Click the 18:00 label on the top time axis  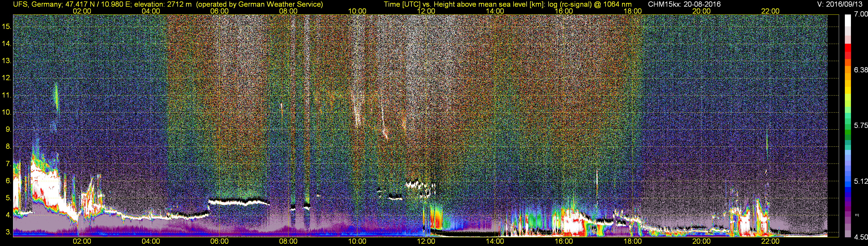(x=633, y=11)
